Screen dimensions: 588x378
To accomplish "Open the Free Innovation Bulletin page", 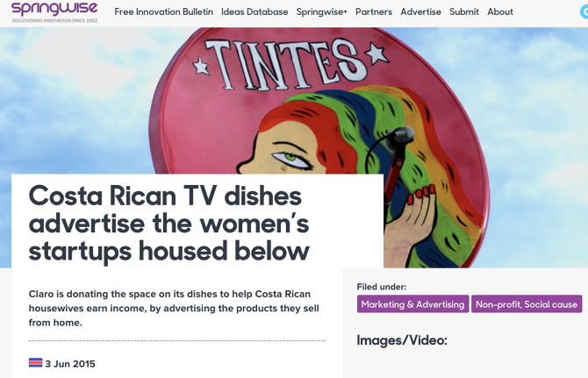I will click(163, 12).
